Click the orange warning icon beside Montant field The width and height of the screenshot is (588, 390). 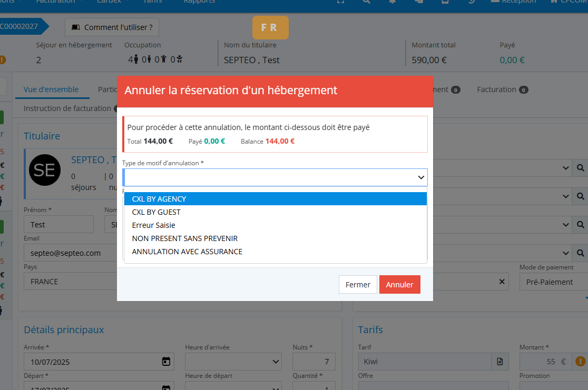(581, 362)
